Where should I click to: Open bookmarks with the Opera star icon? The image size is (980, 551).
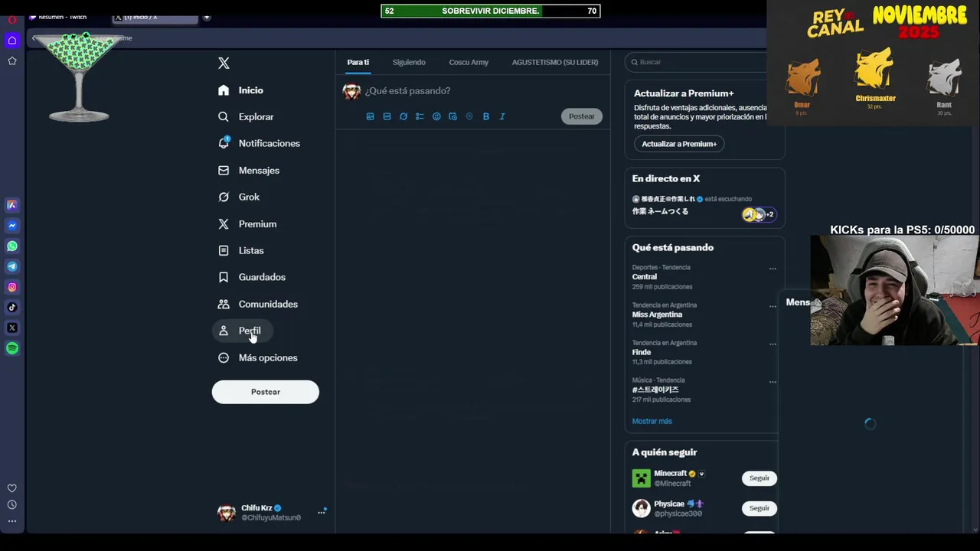point(12,60)
